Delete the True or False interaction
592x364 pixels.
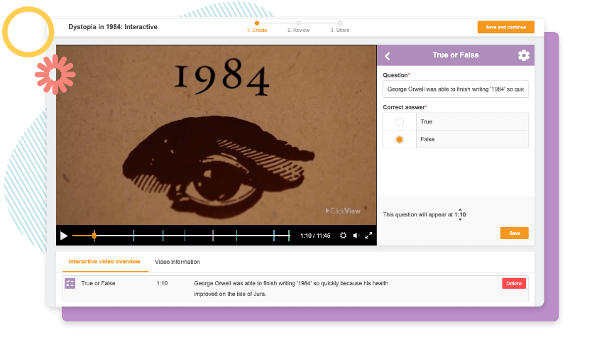[513, 283]
